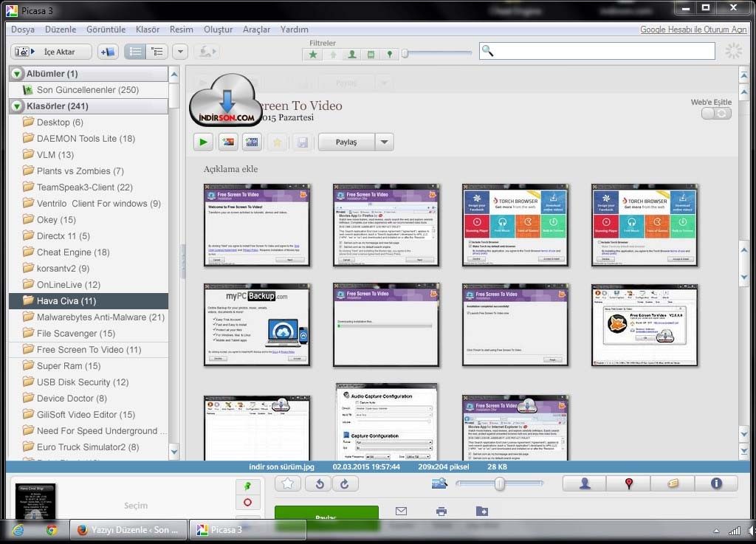Image resolution: width=756 pixels, height=544 pixels.
Task: Click the printer icon in the bottom bar
Action: 441,511
